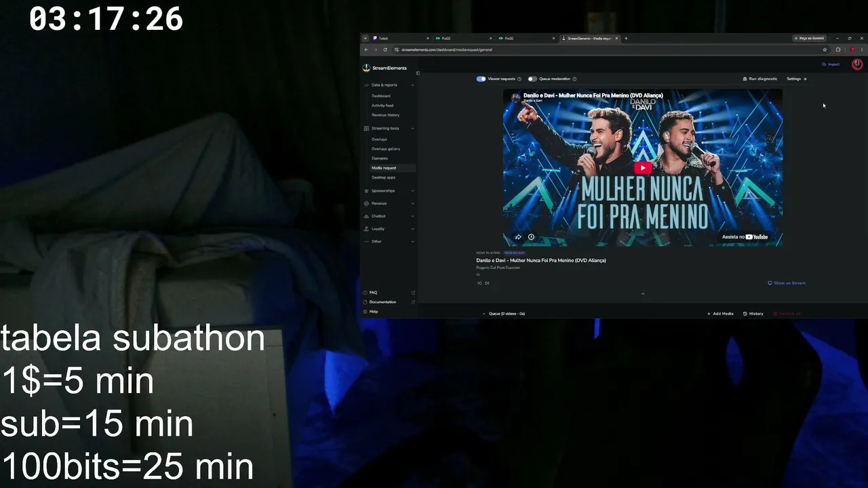The width and height of the screenshot is (868, 488).
Task: Click the help icon next to Queue moderation
Action: (x=574, y=79)
